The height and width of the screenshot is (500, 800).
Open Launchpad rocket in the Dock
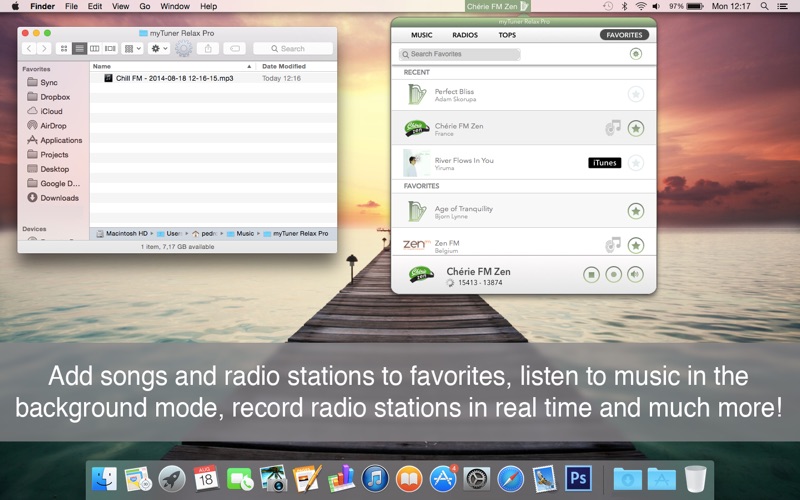point(172,479)
